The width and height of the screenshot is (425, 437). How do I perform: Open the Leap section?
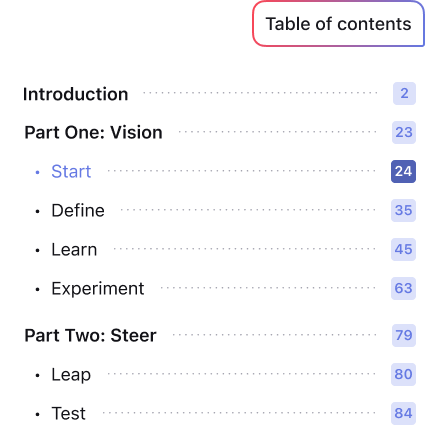click(71, 375)
